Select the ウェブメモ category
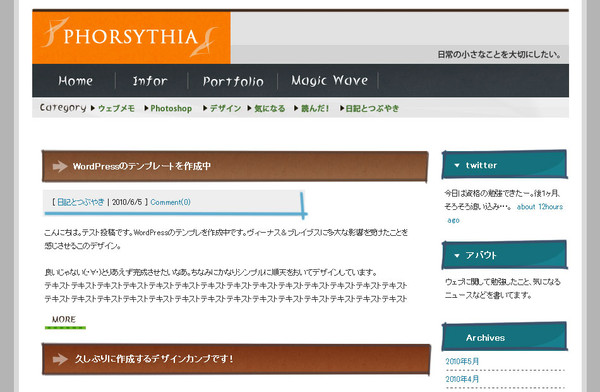The height and width of the screenshot is (392, 600). click(116, 108)
